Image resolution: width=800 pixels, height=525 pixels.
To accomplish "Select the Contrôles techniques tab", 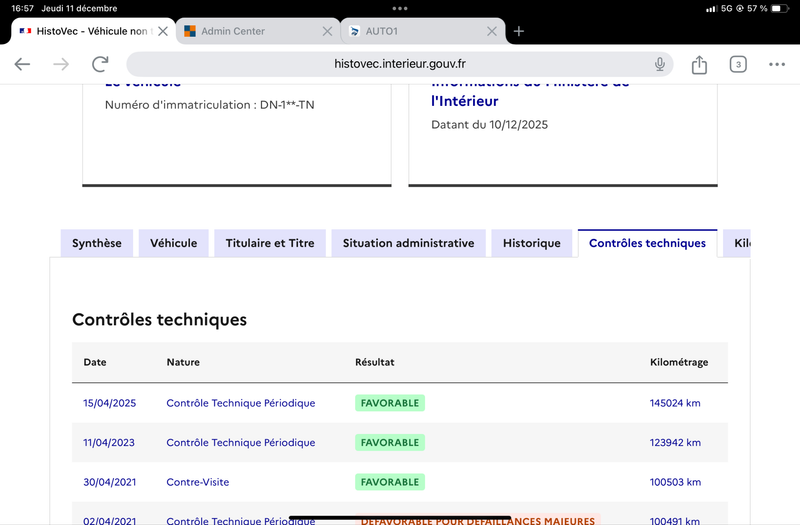I will 647,243.
